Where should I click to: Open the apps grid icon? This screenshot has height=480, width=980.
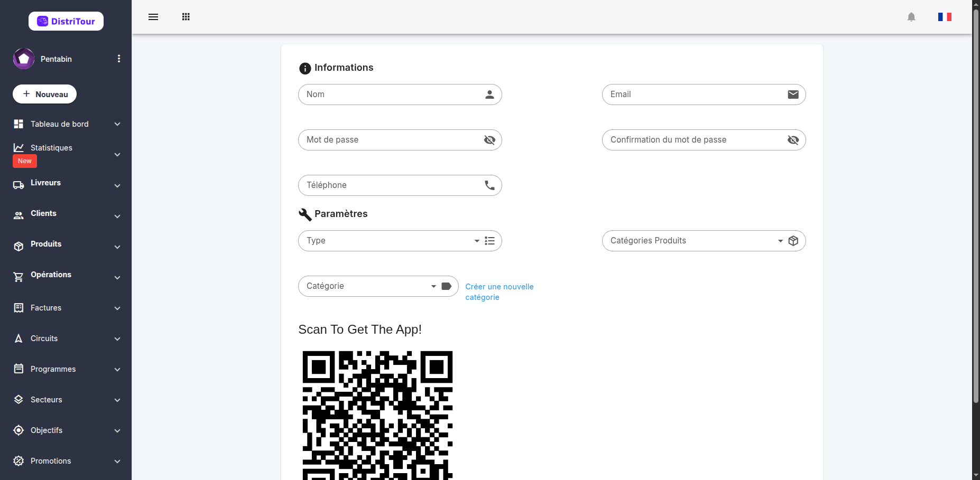point(186,17)
